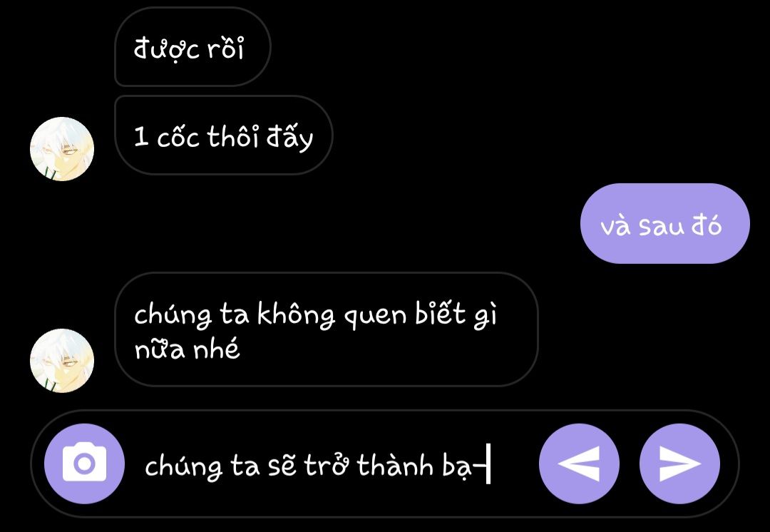Select the purple "và sau đó" bubble

(665, 223)
